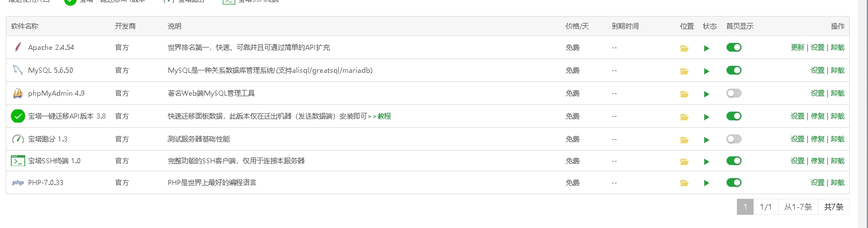
Task: Click 更新 link for Apache 2.4.54
Action: coord(798,48)
